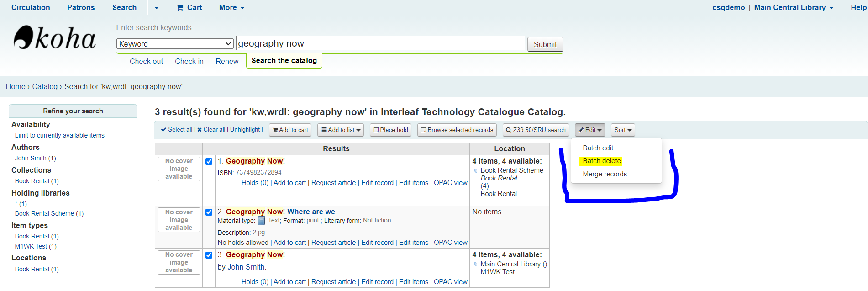Filter by Book Rental item type
The height and width of the screenshot is (291, 868).
[32, 236]
